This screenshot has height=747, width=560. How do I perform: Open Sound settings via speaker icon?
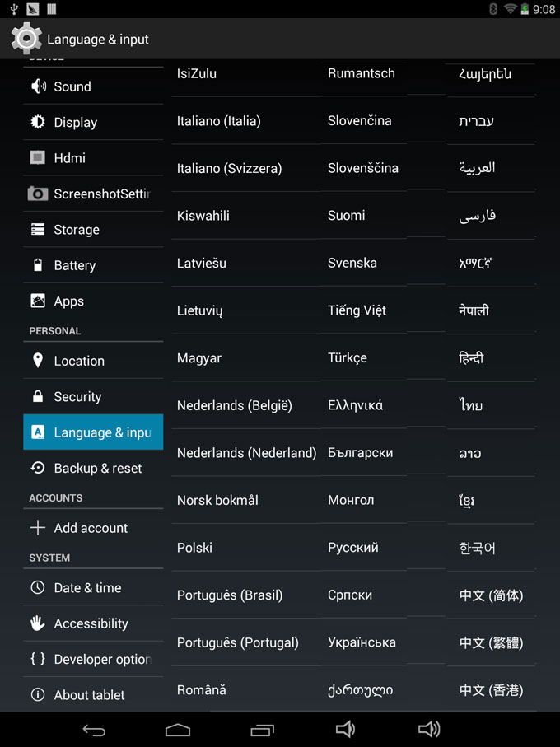click(38, 86)
